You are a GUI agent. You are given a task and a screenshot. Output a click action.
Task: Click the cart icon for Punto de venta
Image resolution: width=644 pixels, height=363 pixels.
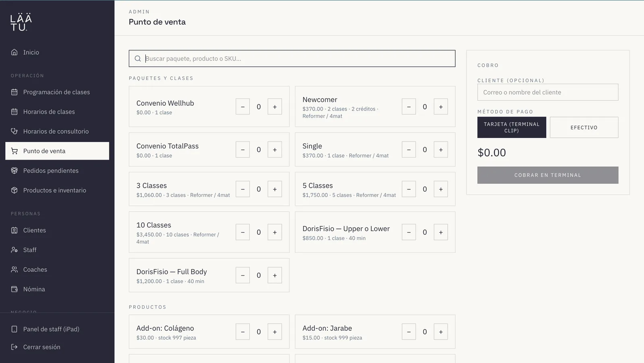14,151
